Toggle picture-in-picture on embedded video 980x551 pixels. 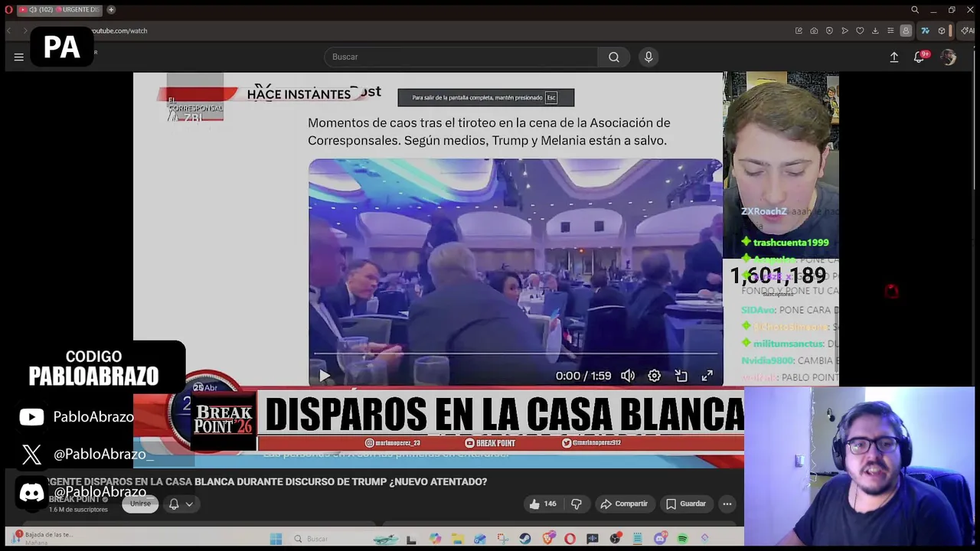(681, 376)
